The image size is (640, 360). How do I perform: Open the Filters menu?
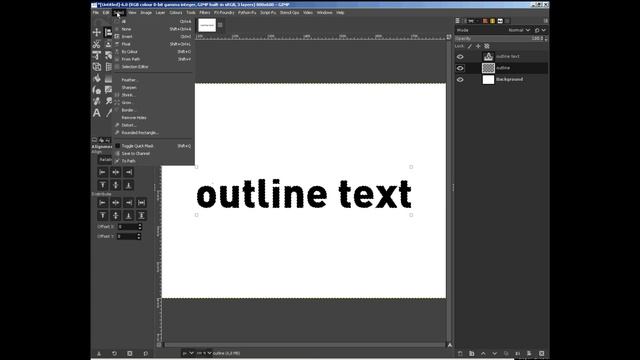[x=204, y=13]
